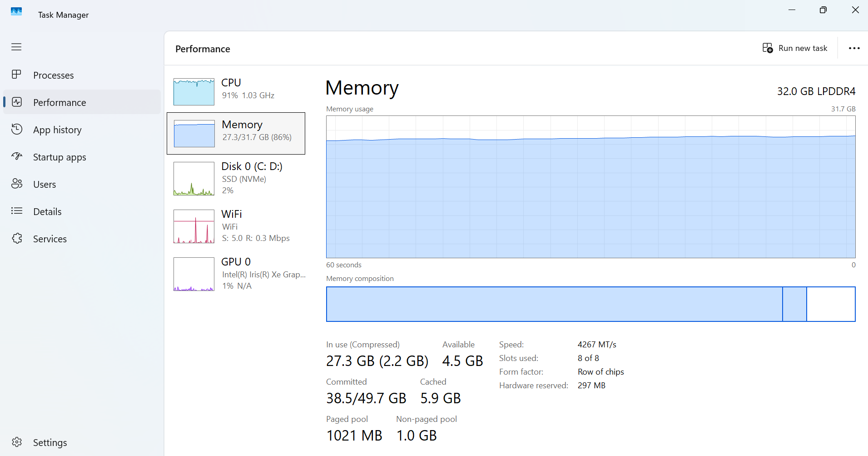Click the Users people icon
Viewport: 868px width, 456px height.
[17, 184]
